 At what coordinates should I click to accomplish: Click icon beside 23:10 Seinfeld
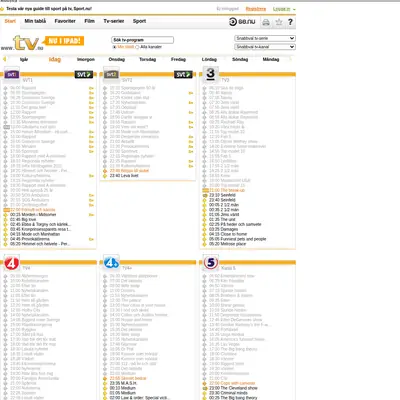(205, 195)
